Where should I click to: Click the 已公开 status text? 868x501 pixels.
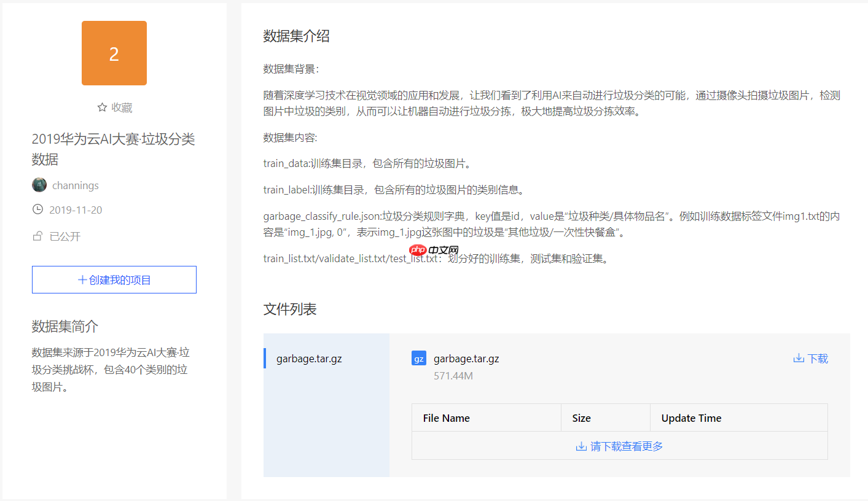click(65, 236)
